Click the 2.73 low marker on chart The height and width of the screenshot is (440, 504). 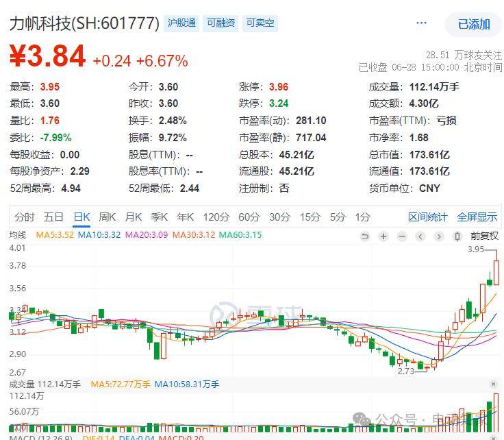[406, 371]
